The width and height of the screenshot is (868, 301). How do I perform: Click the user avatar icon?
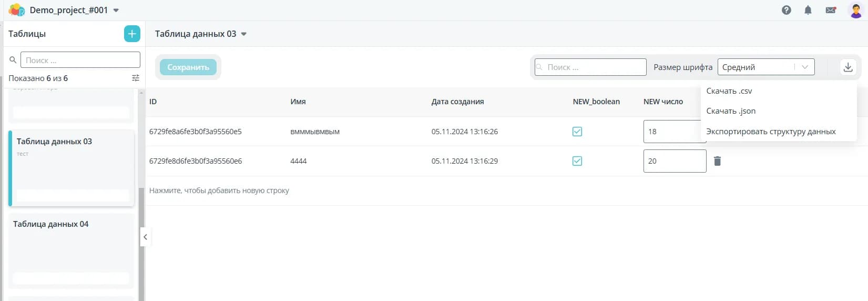(855, 10)
